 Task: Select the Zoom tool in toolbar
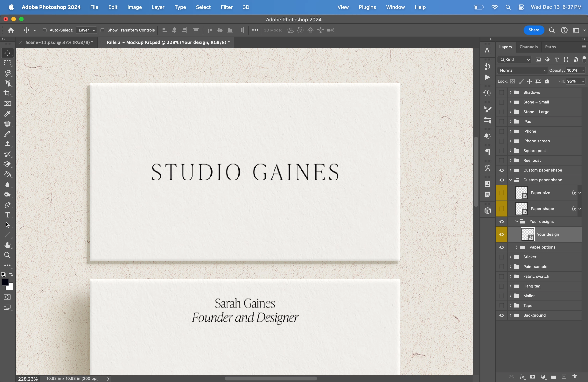7,255
